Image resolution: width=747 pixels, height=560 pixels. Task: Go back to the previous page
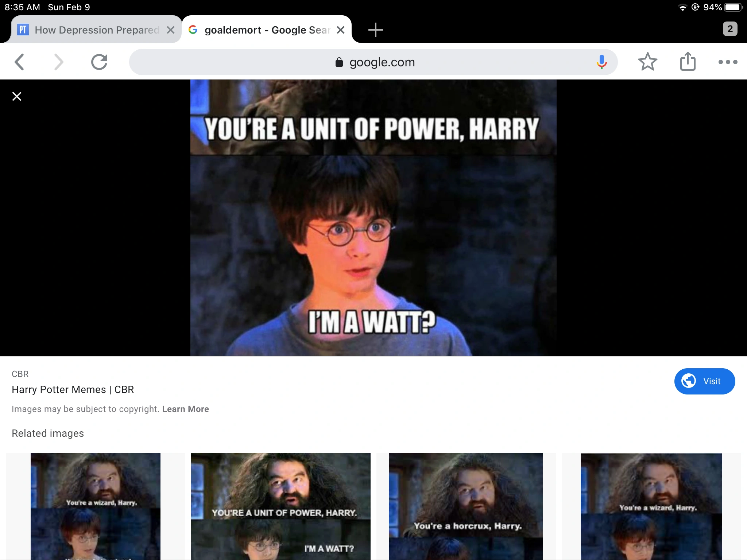(20, 62)
